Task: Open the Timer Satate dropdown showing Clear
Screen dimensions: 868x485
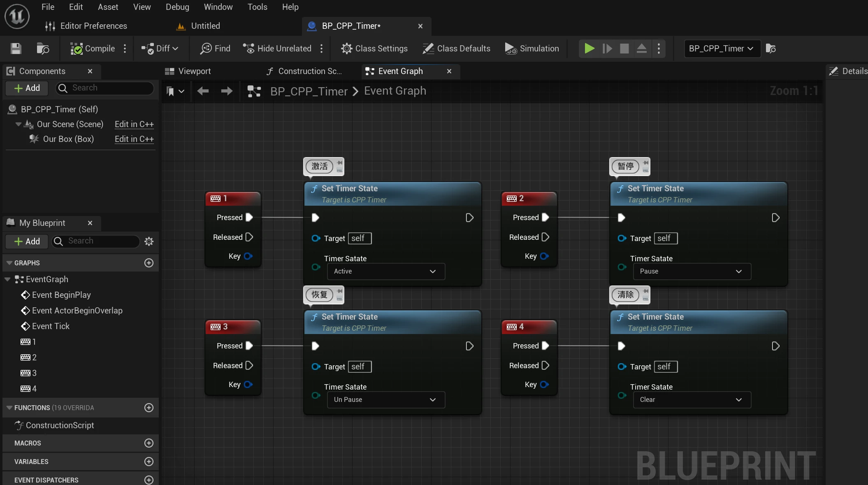Action: point(692,400)
